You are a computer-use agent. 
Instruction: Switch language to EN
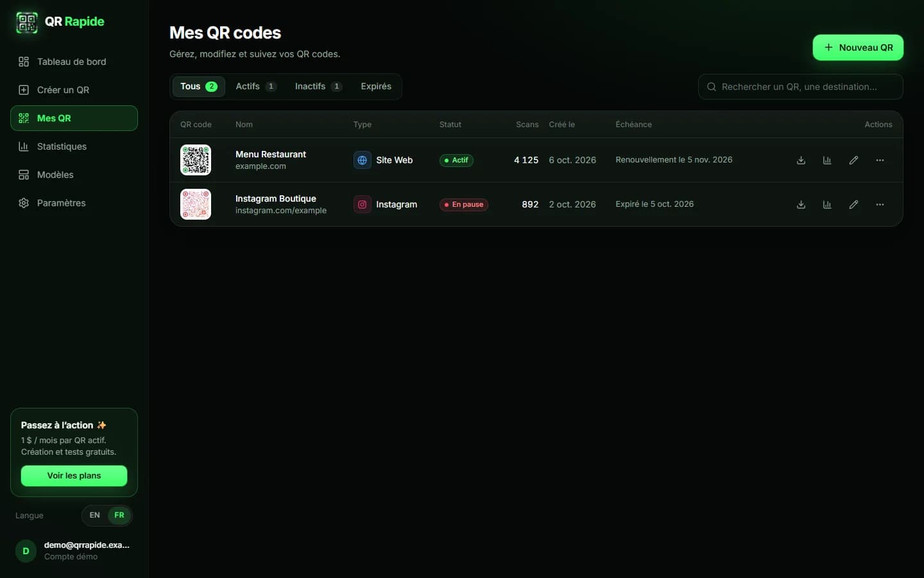[95, 515]
